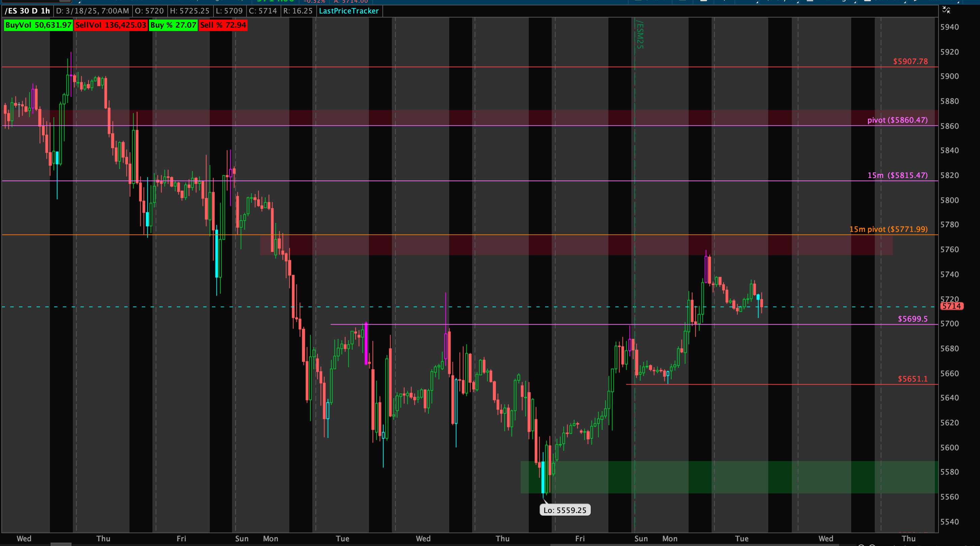Select the Sell % 72.94 label
980x546 pixels.
pos(223,25)
